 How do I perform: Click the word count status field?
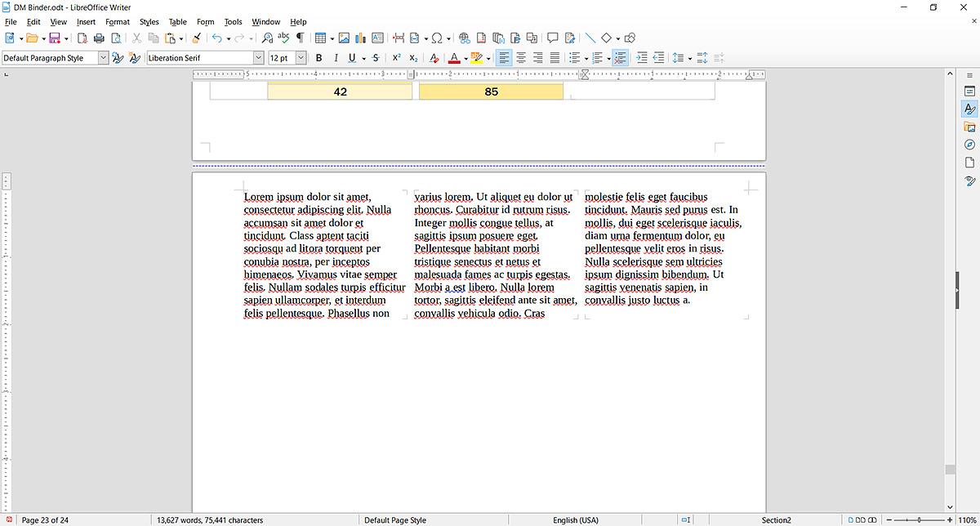[x=210, y=519]
